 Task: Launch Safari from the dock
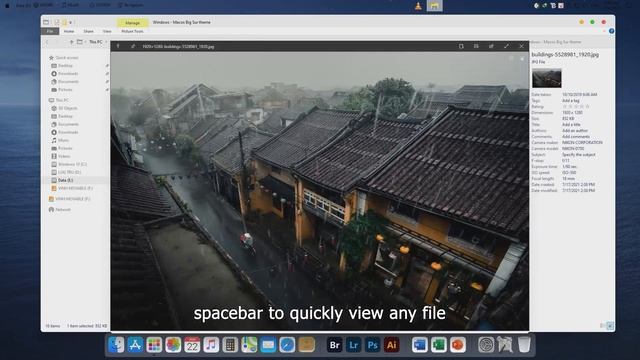287,345
